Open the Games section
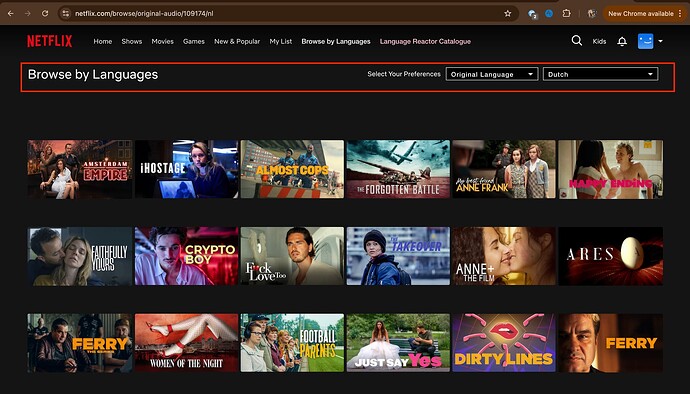Viewport: 690px width, 394px height. coord(194,41)
